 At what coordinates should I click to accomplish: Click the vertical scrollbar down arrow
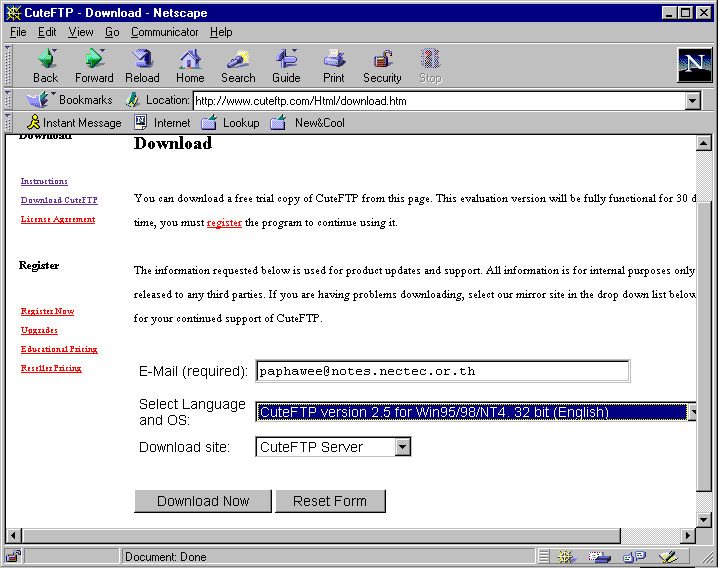[x=704, y=519]
